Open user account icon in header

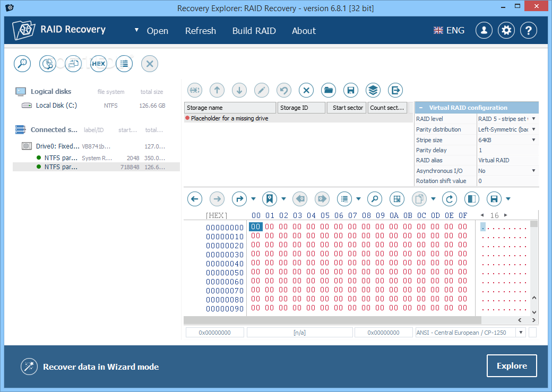point(484,31)
